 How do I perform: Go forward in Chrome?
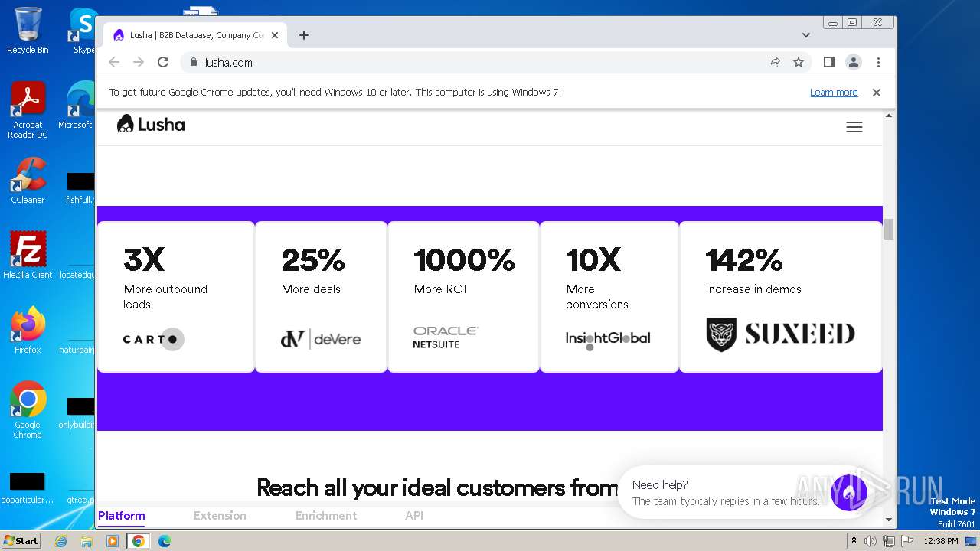pos(139,62)
